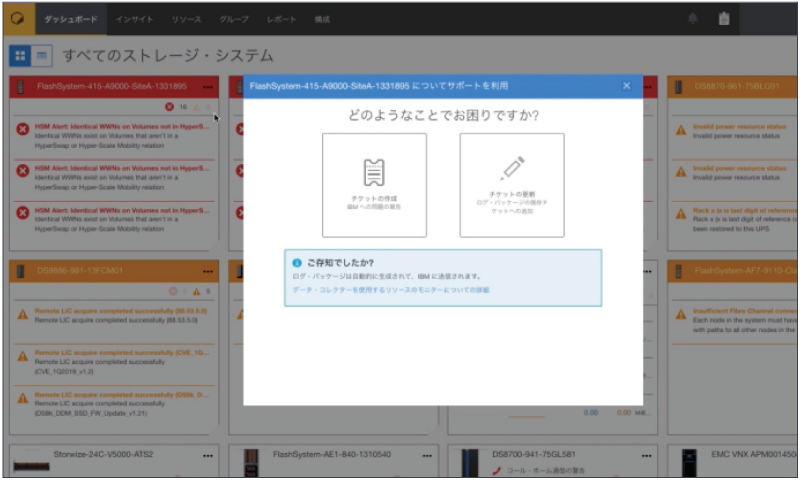Open the レポート menu
This screenshot has height=480, width=800.
pos(282,19)
